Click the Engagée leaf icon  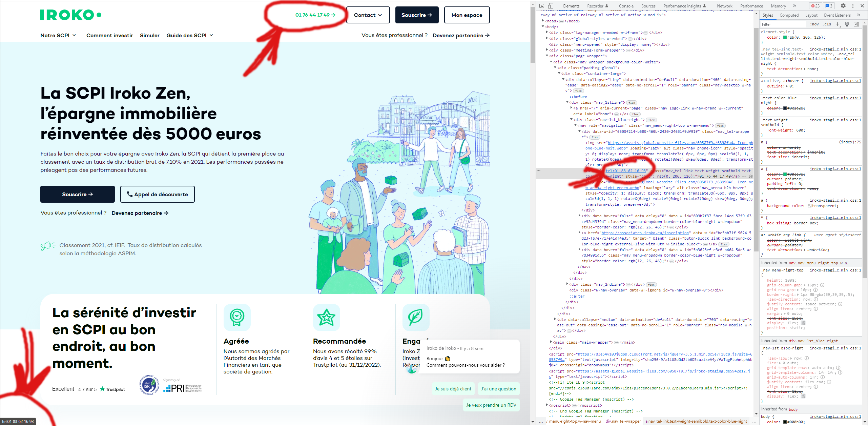click(x=416, y=317)
